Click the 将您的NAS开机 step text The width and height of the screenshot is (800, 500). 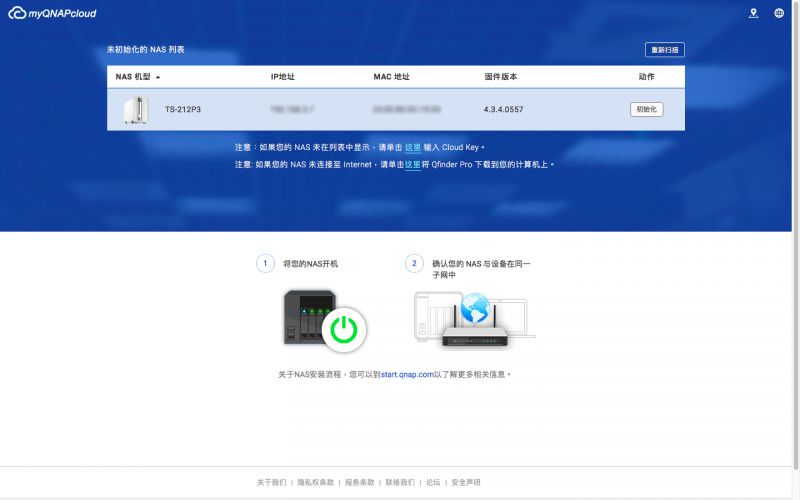tap(310, 264)
